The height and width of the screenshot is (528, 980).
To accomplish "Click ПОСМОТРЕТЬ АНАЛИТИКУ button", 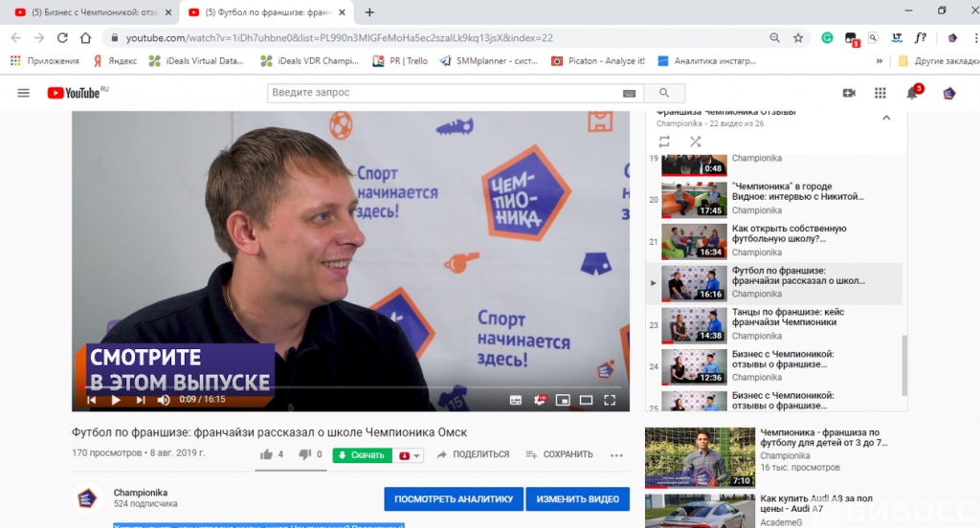I will [454, 499].
